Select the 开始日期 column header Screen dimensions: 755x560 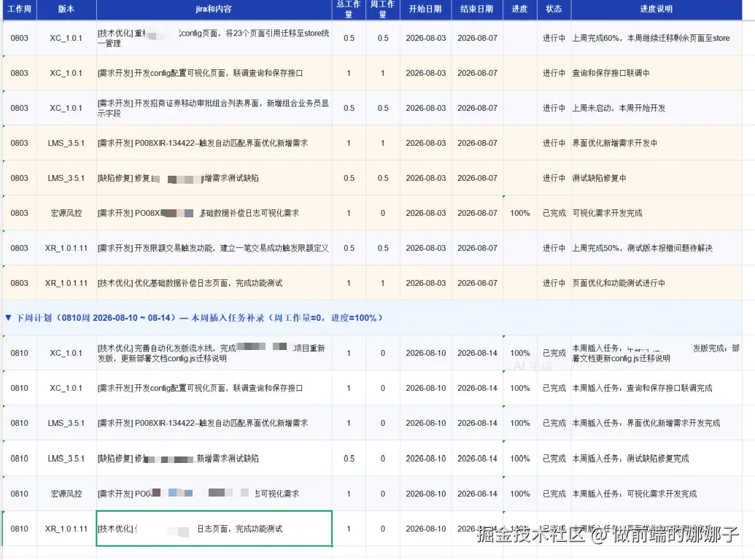pyautogui.click(x=426, y=9)
